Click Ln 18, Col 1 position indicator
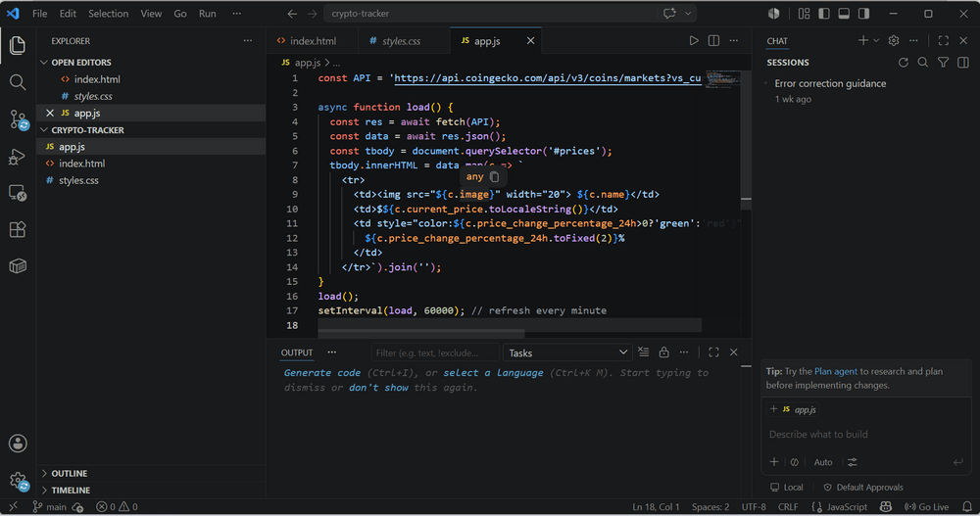 tap(656, 506)
